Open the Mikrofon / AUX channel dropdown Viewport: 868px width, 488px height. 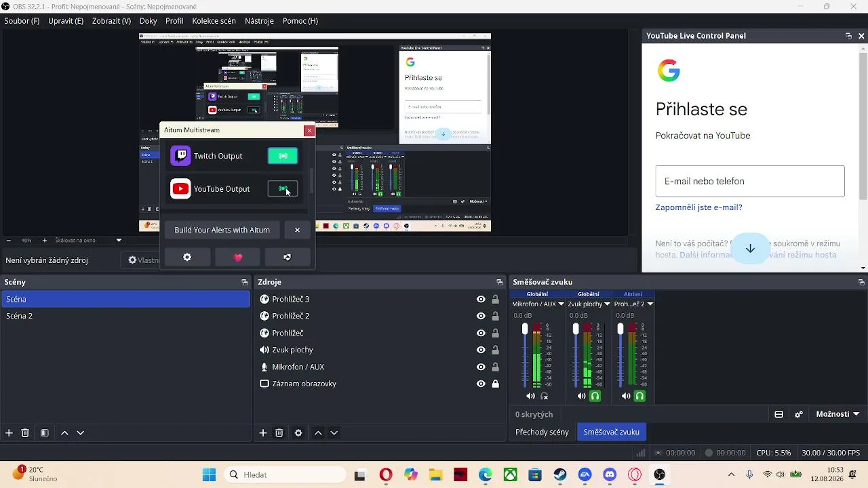click(561, 304)
